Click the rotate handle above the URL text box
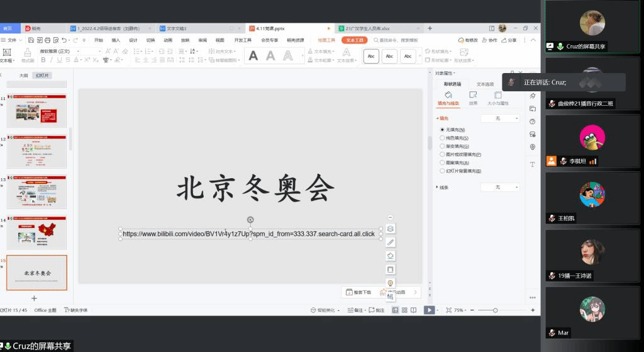The image size is (644, 352). [x=250, y=220]
